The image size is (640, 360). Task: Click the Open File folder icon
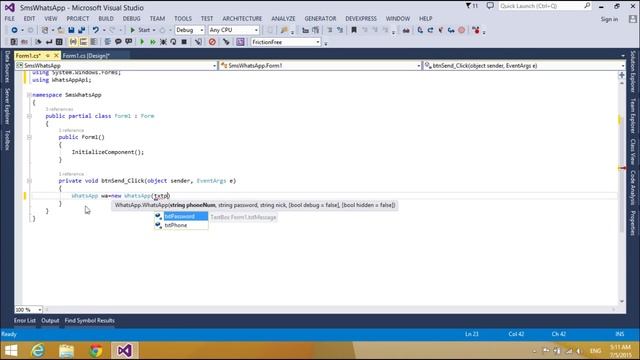60,30
